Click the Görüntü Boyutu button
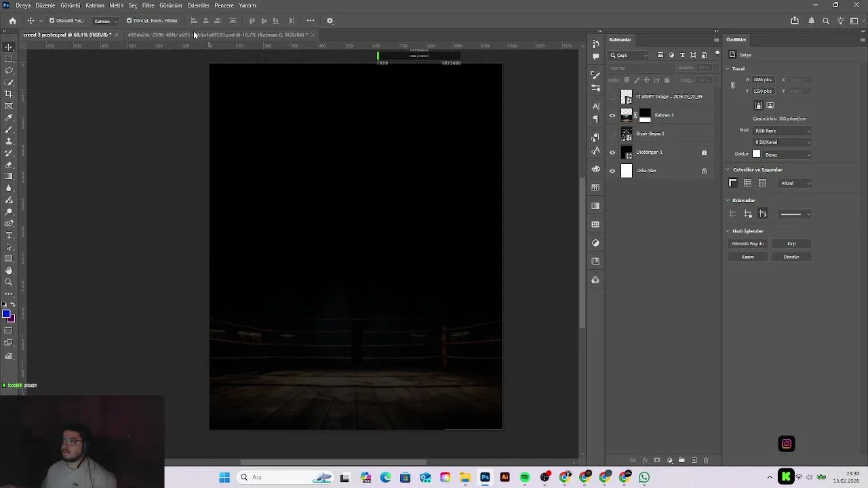The width and height of the screenshot is (868, 488). point(747,244)
